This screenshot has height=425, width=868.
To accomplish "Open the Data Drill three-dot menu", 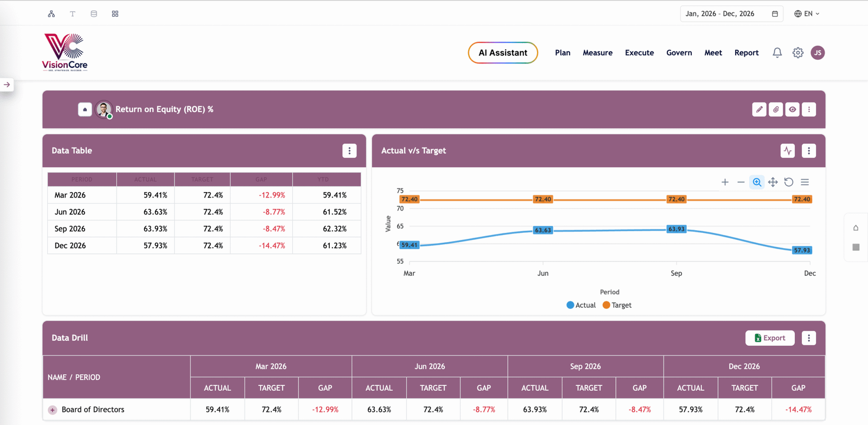I will (x=809, y=338).
